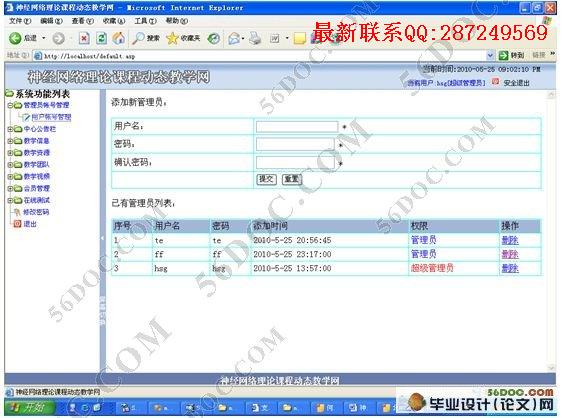Expand the 教学视频 tree node

10,176
